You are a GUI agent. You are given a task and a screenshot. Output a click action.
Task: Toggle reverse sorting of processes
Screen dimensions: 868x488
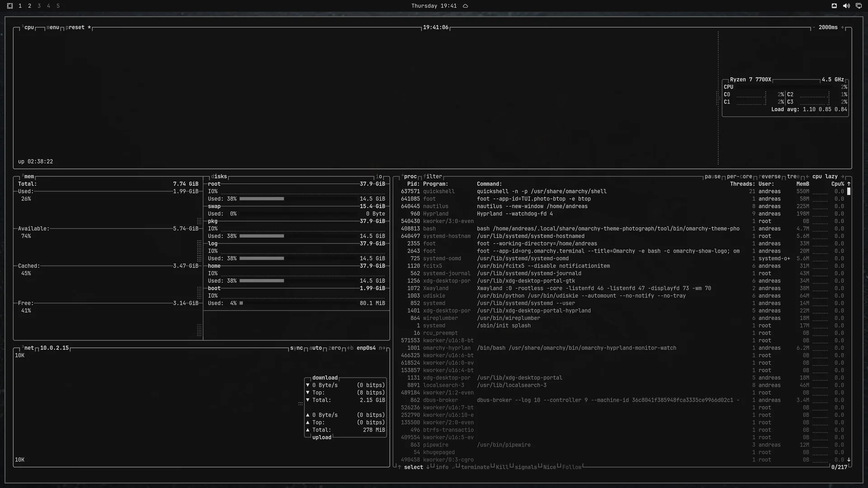[x=770, y=177]
